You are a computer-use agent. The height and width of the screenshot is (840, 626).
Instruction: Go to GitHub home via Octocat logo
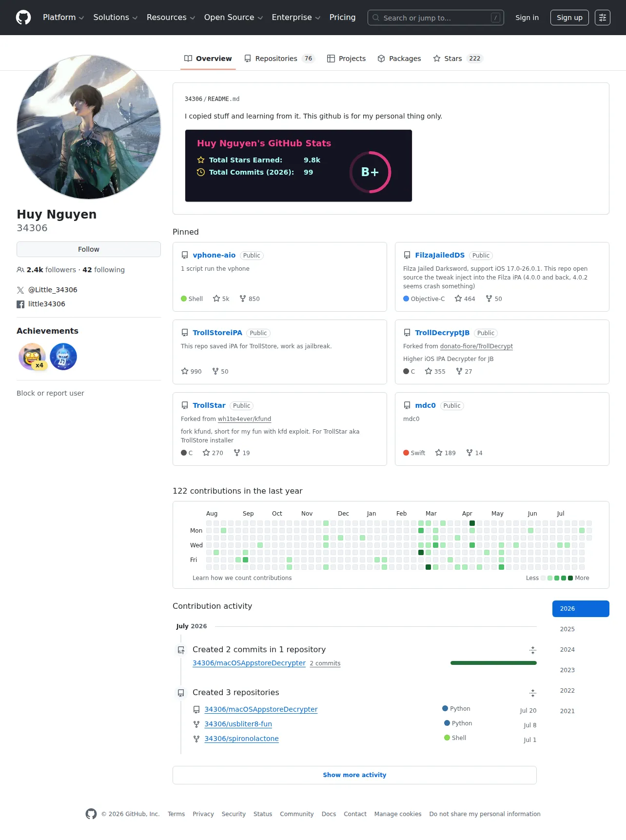click(23, 18)
